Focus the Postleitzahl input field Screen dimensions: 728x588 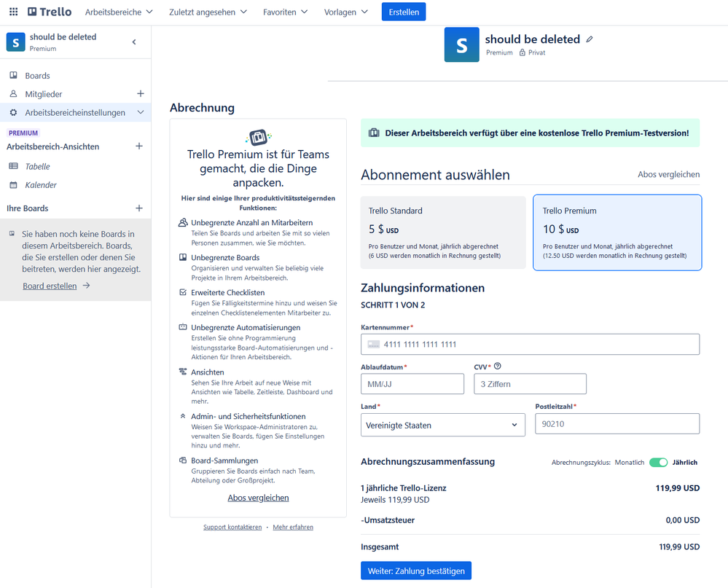(617, 424)
